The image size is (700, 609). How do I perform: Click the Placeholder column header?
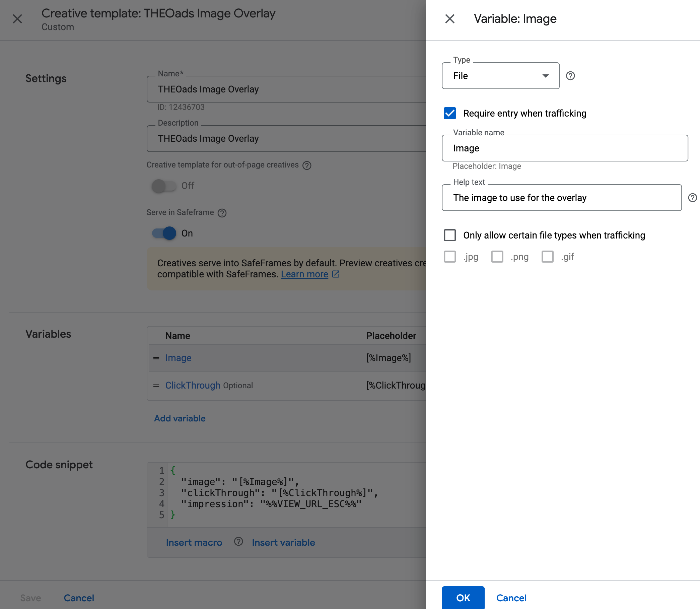(391, 336)
